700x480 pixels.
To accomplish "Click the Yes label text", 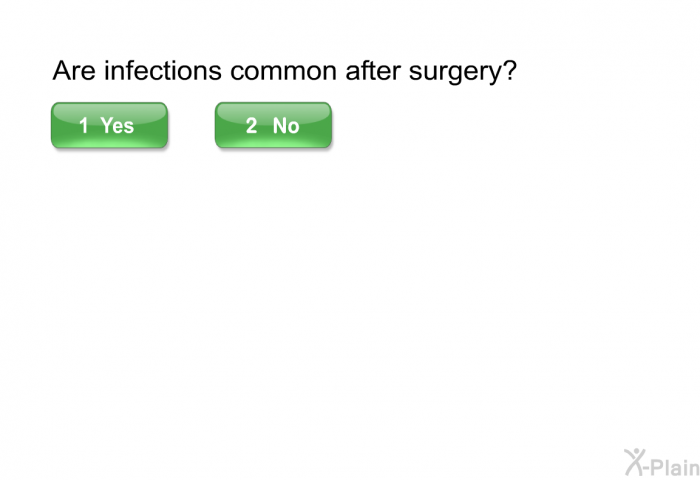I will (x=117, y=126).
